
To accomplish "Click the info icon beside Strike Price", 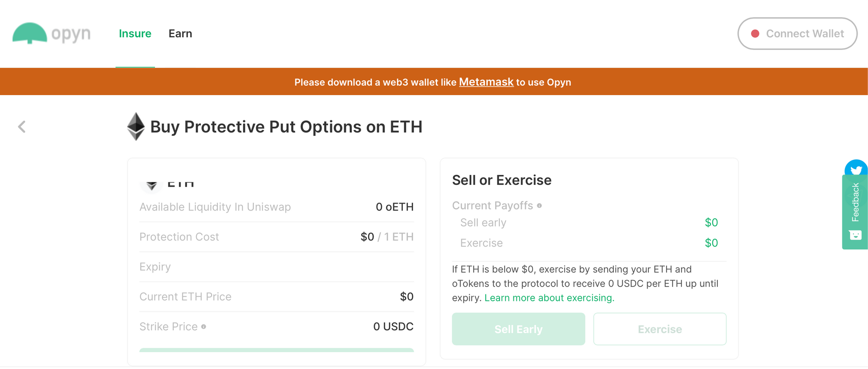I will tap(204, 327).
